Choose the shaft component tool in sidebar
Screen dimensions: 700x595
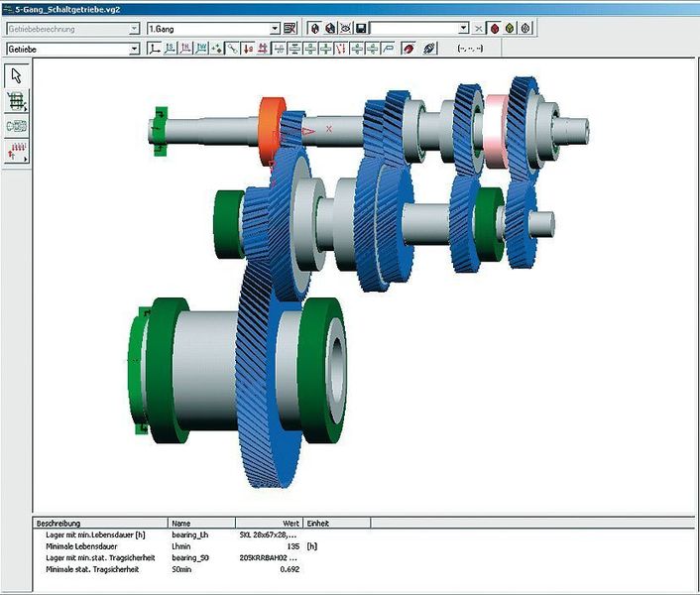pos(17,126)
